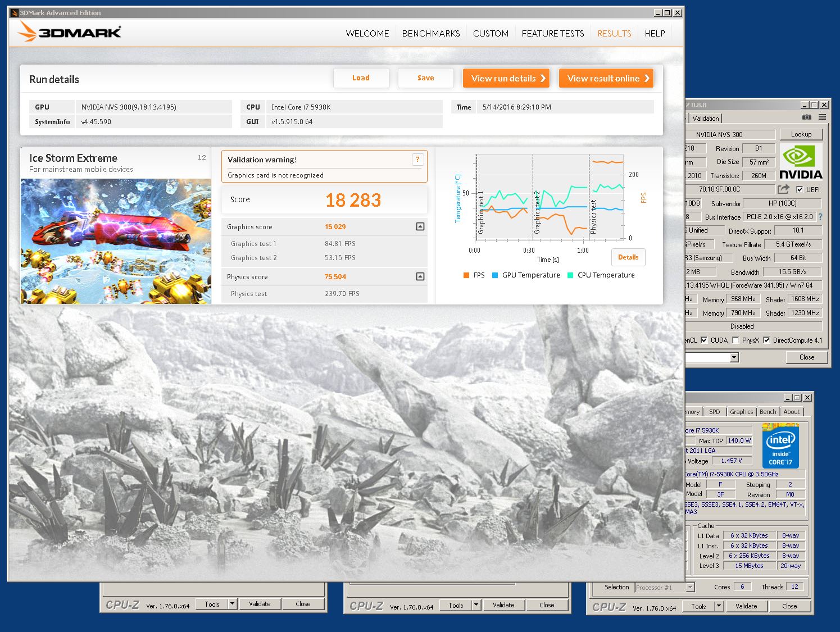Viewport: 840px width, 632px height.
Task: Switch to the SPD tab in CPU-Z
Action: [714, 412]
